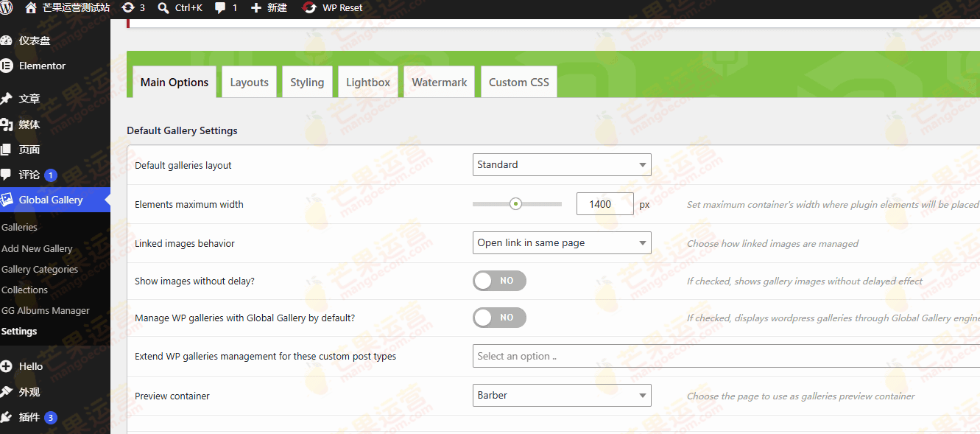This screenshot has height=434, width=980.
Task: Enable Manage WP galleries with Global Gallery
Action: click(500, 318)
